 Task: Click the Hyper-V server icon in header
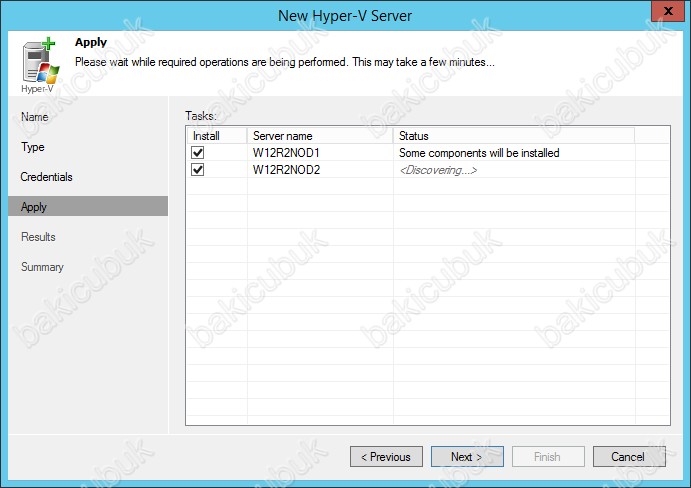tap(41, 61)
